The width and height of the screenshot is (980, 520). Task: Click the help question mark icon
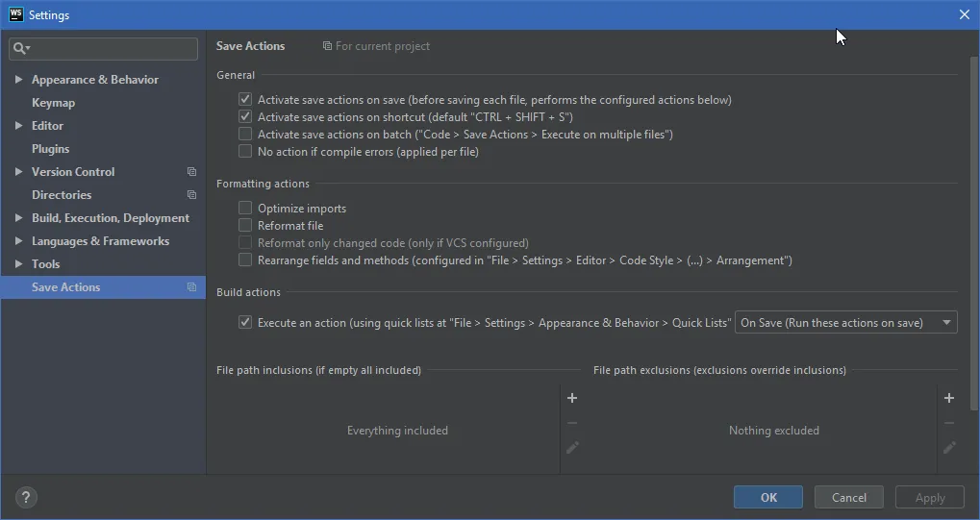click(x=26, y=498)
